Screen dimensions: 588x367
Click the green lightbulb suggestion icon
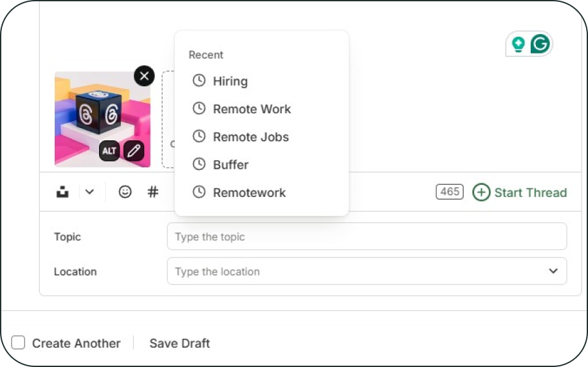click(x=518, y=44)
